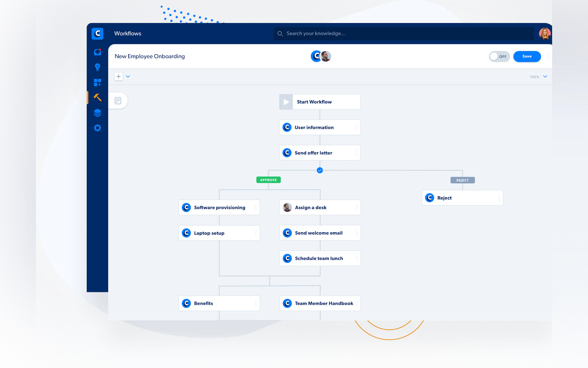Open options menu on Send offer letter
Viewport: 588px width, 368px height.
click(x=356, y=153)
